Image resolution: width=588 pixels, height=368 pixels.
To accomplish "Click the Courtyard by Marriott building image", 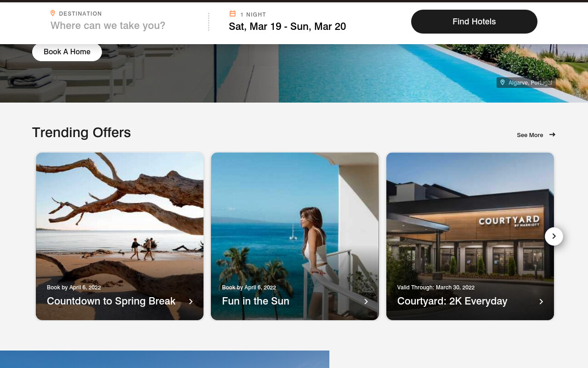I will 470,216.
